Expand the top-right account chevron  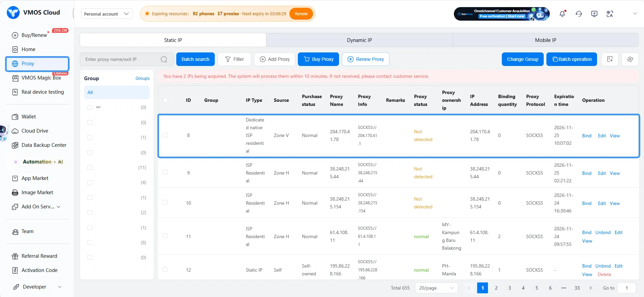click(x=635, y=14)
